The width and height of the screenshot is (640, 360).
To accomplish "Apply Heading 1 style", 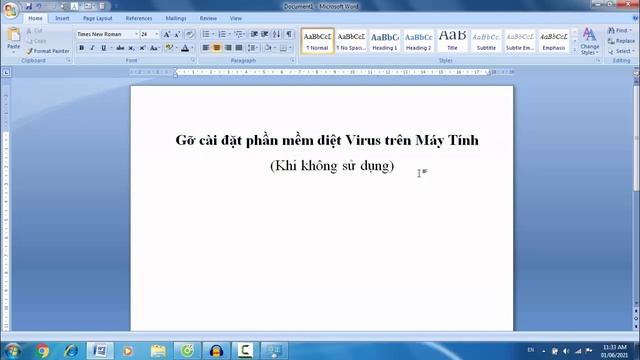I will 384,41.
